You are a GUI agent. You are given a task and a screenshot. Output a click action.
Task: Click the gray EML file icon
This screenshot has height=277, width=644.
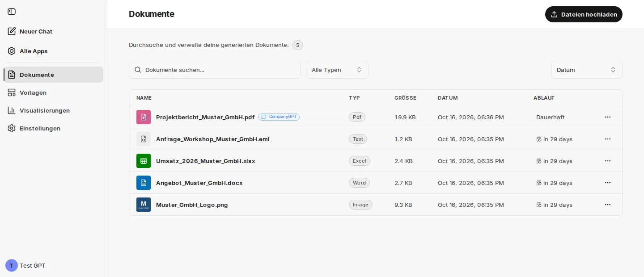click(x=144, y=139)
